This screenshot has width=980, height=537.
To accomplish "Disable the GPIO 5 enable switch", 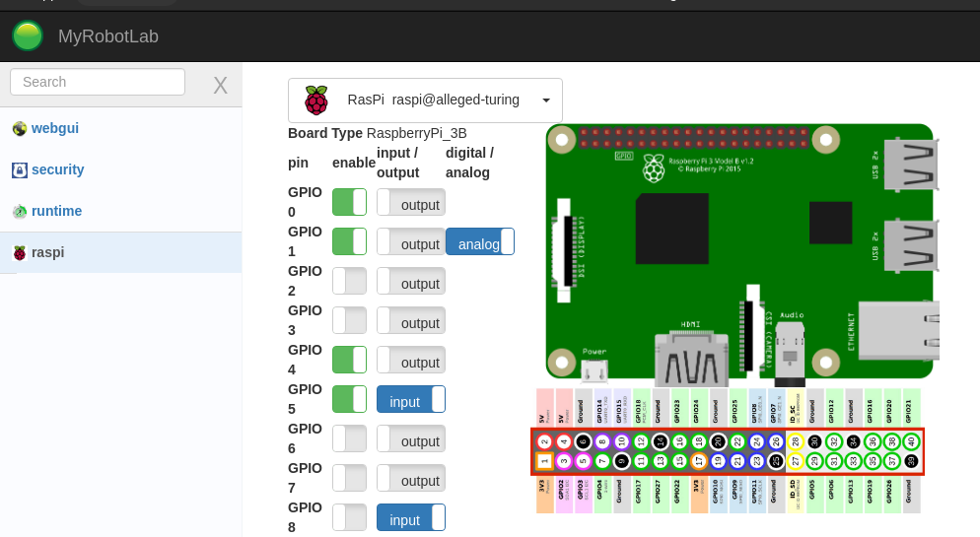I will (349, 399).
